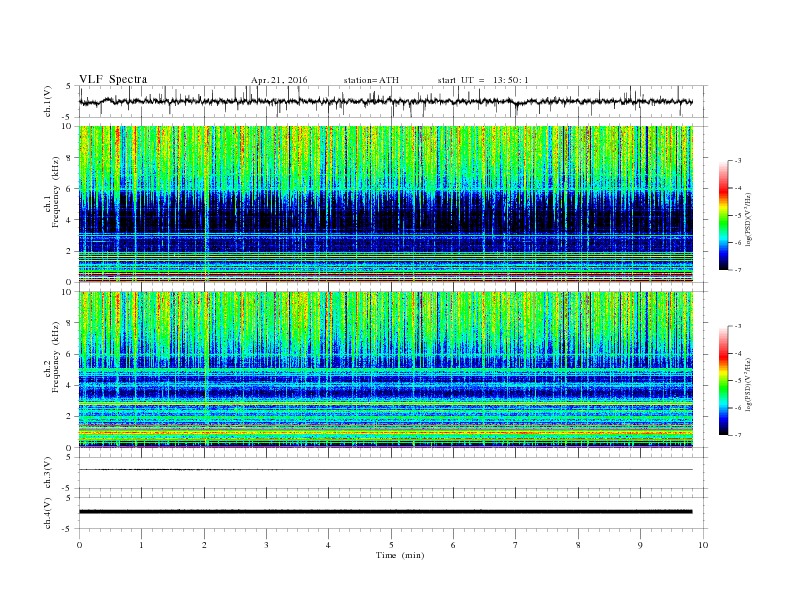
Task: Click inside the ch.1 frequency spectrogram
Action: click(385, 204)
